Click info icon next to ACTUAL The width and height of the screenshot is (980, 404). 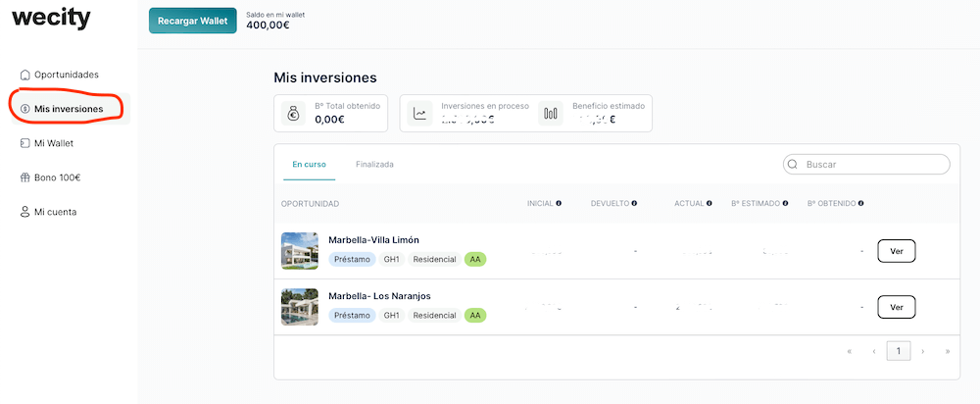click(x=710, y=203)
